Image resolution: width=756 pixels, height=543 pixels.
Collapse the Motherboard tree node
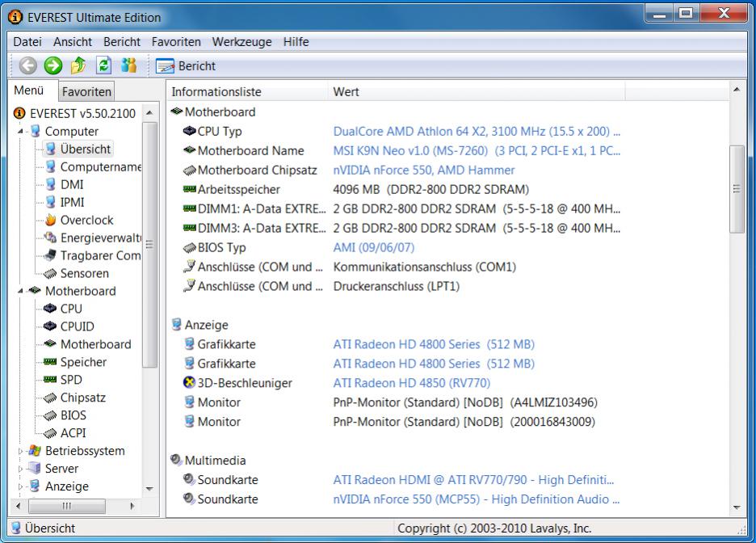coord(20,291)
